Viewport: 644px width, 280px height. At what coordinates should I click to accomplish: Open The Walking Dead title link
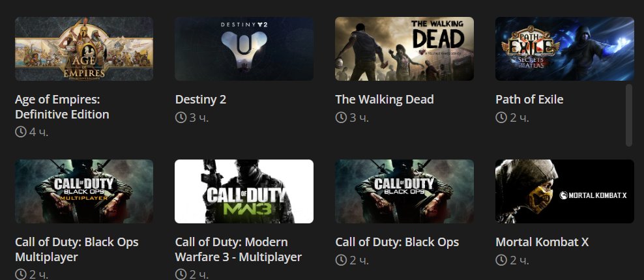[x=385, y=100]
